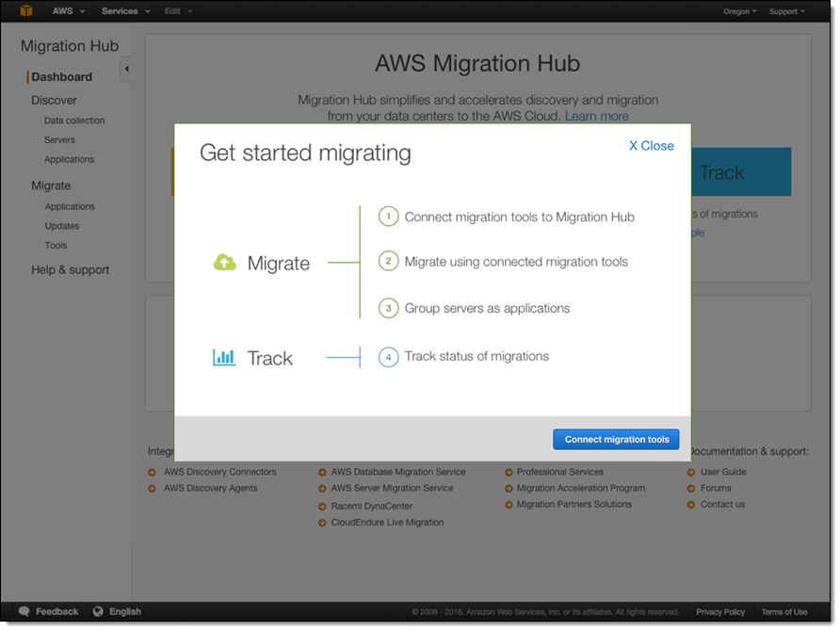Expand the Support dropdown menu

786,11
